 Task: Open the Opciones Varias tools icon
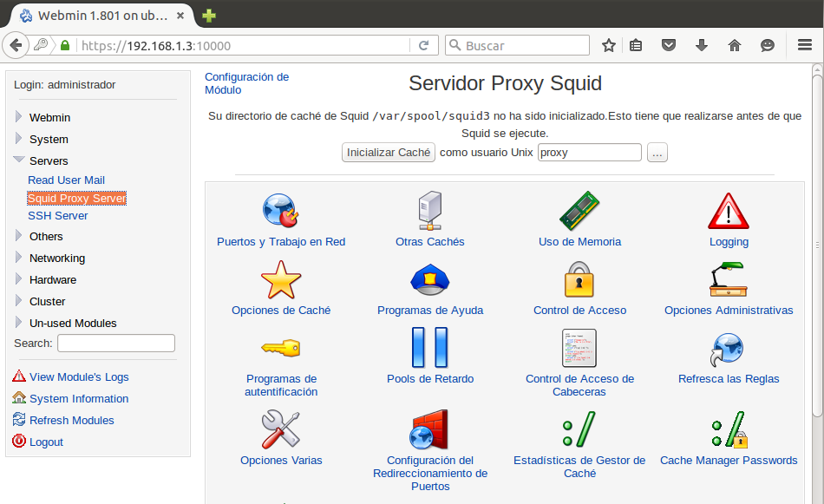(x=281, y=429)
